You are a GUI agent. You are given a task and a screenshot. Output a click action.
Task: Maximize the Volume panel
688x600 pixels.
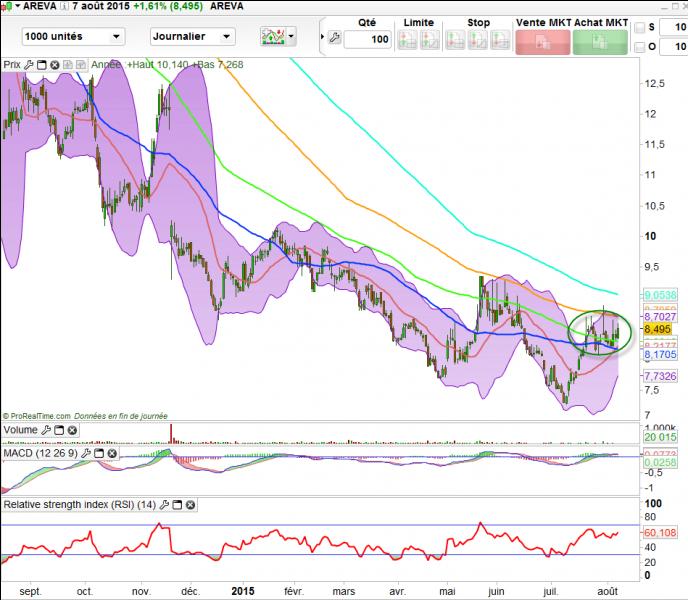point(59,430)
